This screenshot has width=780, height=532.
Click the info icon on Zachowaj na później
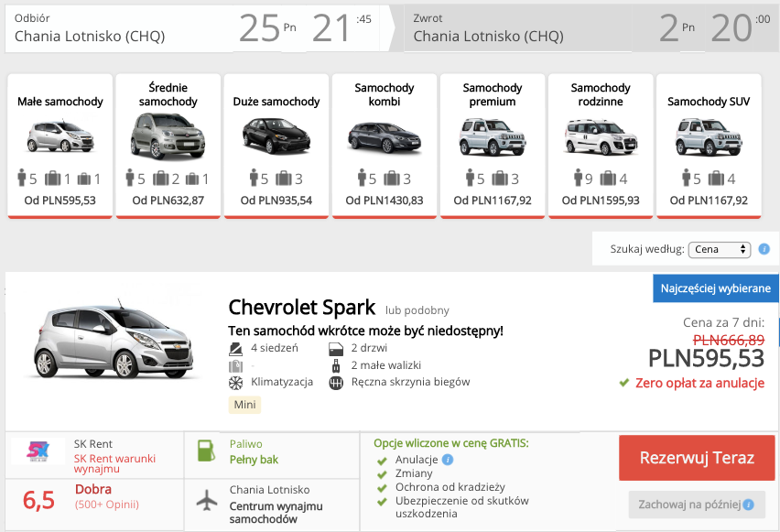[x=748, y=505]
